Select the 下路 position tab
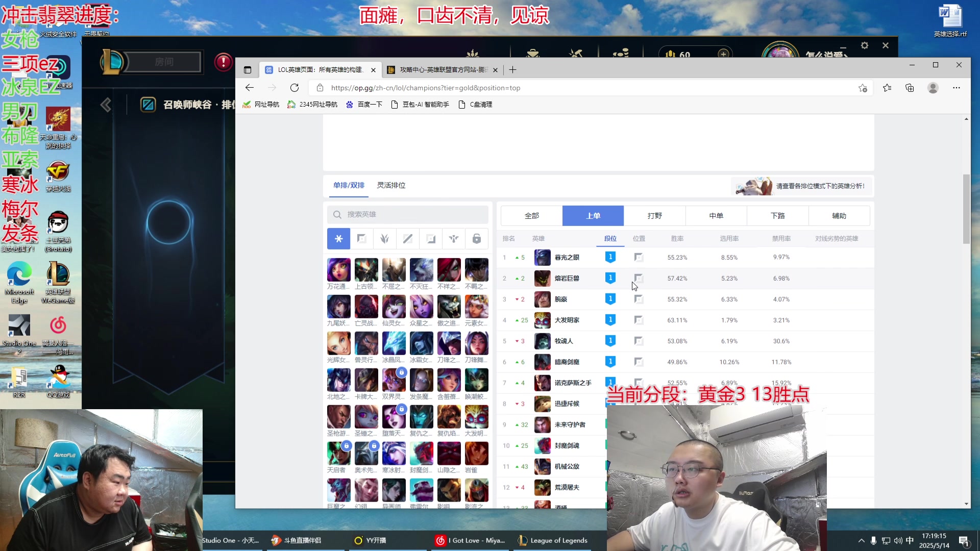980x551 pixels. tap(777, 216)
